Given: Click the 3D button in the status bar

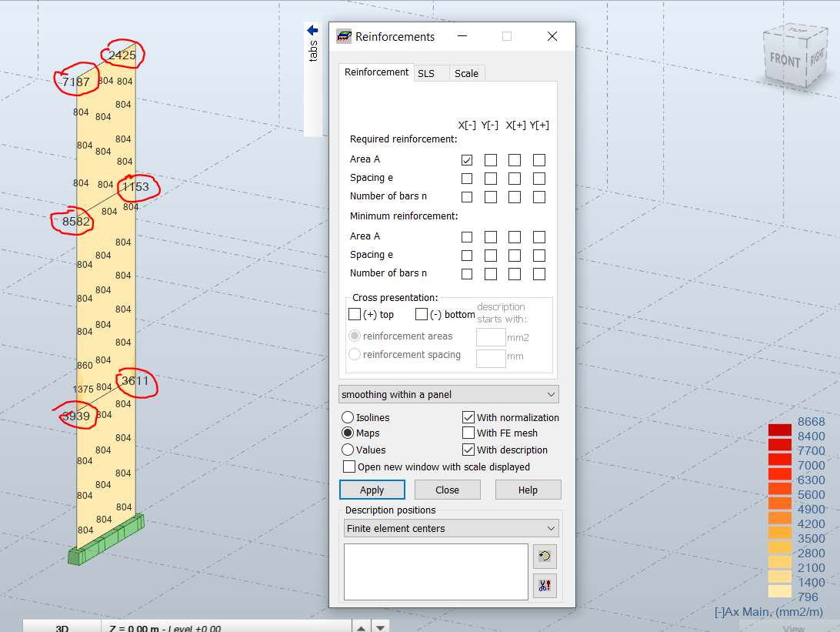Looking at the screenshot, I should [x=61, y=628].
